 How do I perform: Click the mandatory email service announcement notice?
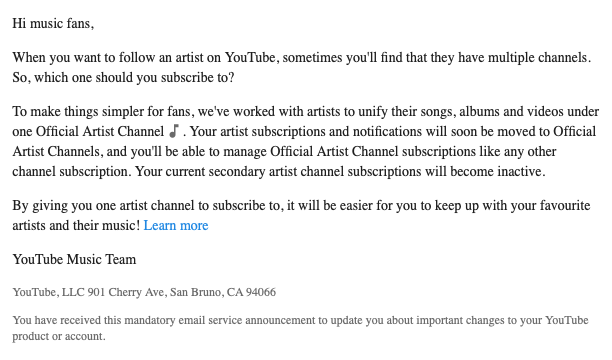300,328
